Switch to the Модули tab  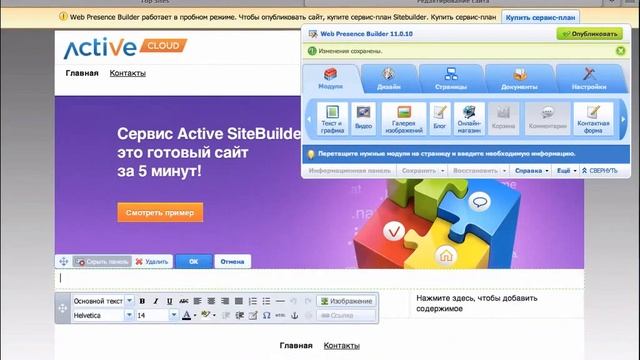[331, 78]
